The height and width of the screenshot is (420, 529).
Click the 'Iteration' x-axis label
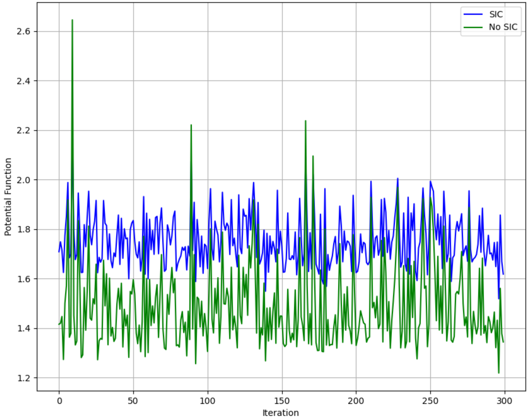pos(280,413)
